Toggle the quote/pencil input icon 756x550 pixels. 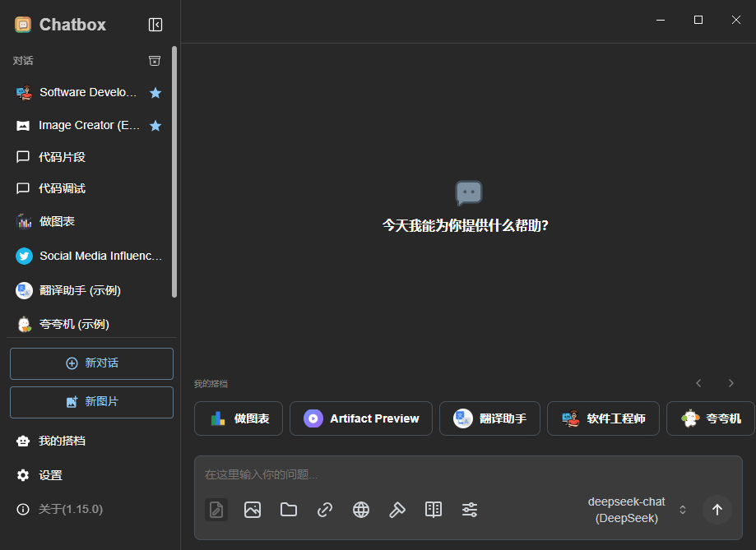point(216,510)
